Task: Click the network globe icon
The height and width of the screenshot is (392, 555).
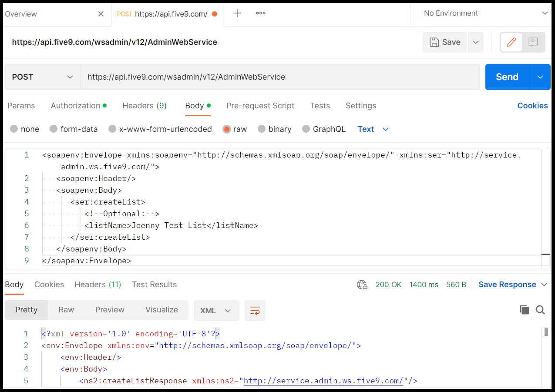Action: pyautogui.click(x=362, y=285)
